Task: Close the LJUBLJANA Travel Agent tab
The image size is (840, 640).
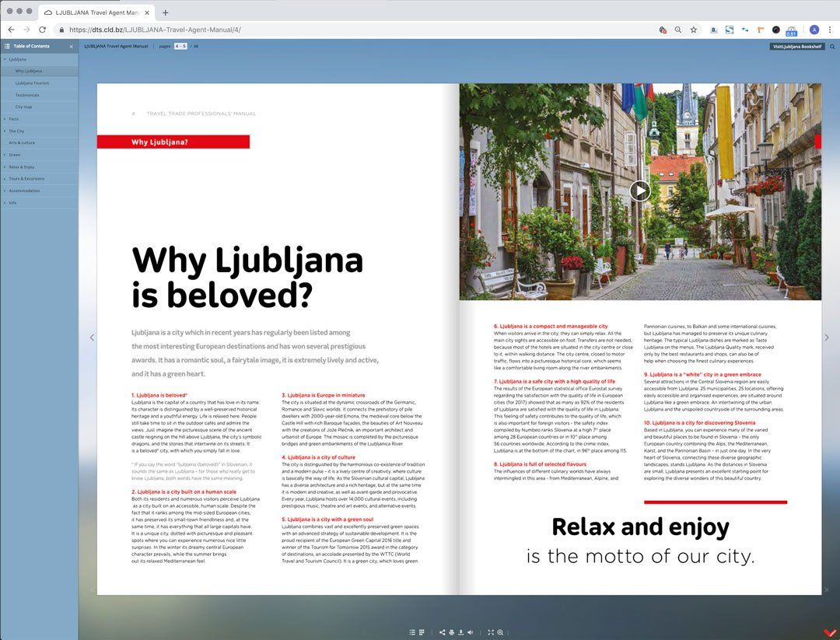Action: [147, 12]
